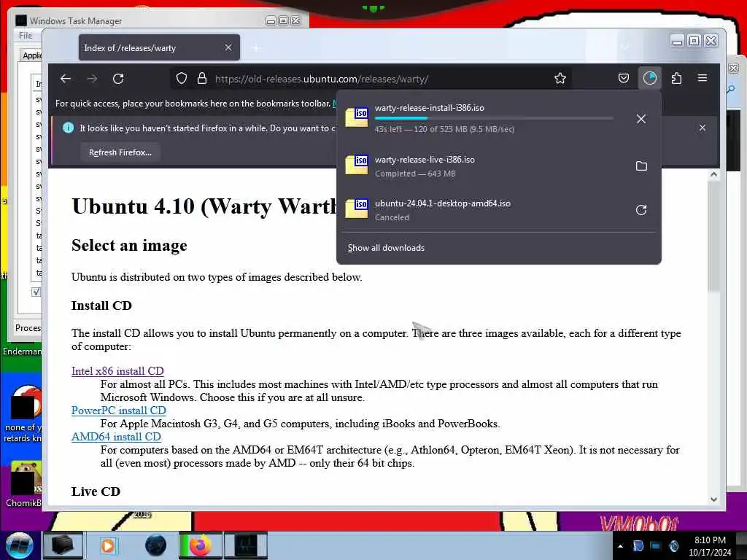This screenshot has height=560, width=747.
Task: Open the Firefox hamburger application menu
Action: 703,78
